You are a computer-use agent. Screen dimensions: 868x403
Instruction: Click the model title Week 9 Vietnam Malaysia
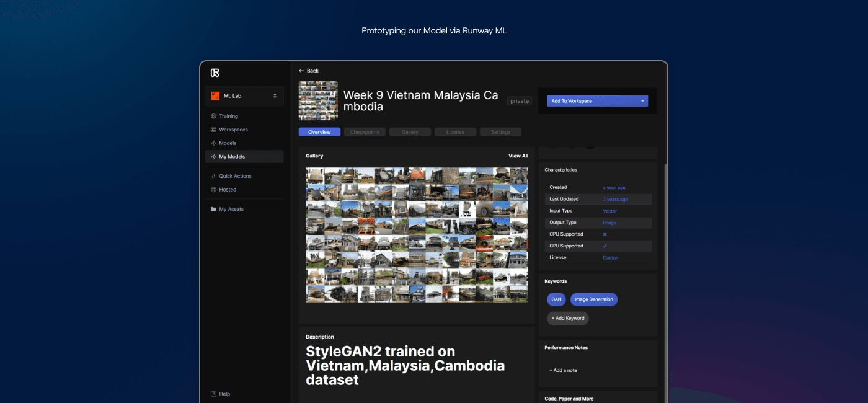click(420, 101)
